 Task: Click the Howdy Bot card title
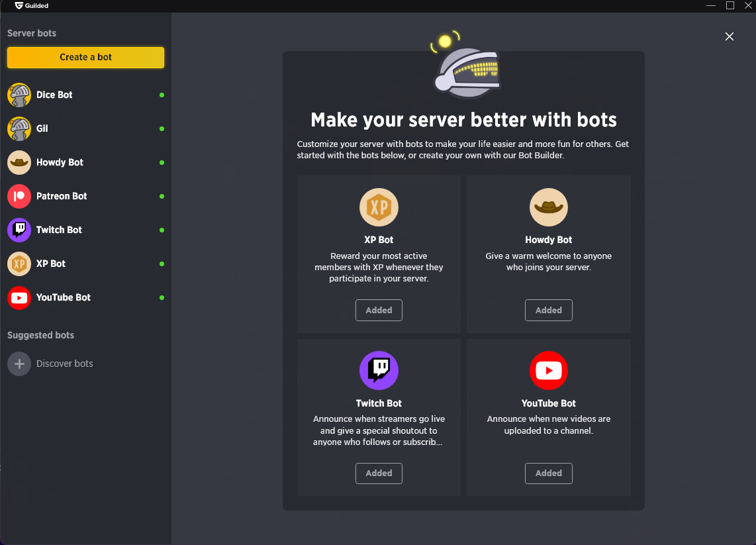point(549,240)
